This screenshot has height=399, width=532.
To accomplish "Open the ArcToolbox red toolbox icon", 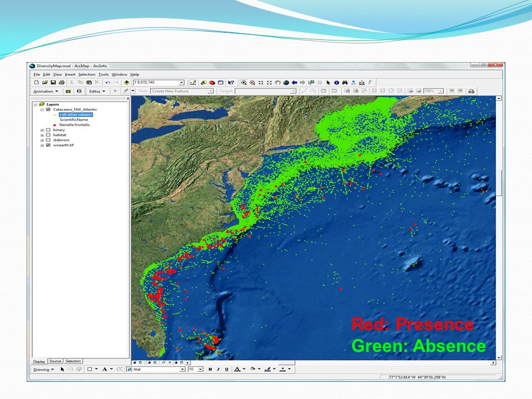I will coord(212,83).
